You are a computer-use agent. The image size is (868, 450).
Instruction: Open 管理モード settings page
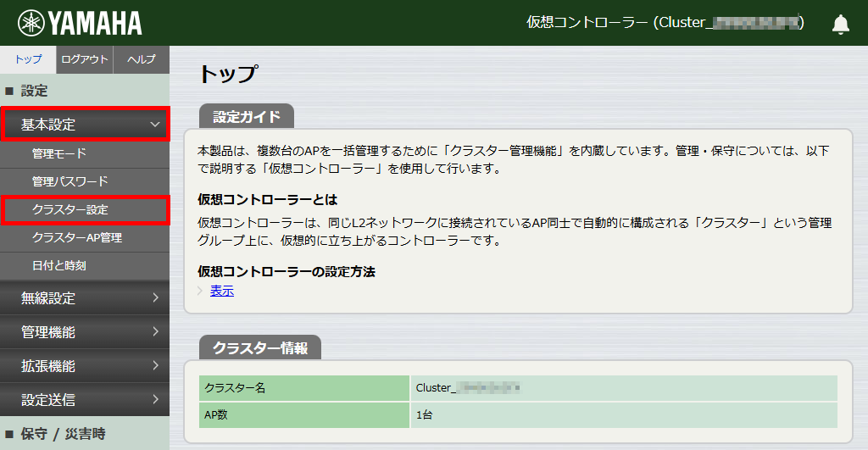(x=85, y=153)
